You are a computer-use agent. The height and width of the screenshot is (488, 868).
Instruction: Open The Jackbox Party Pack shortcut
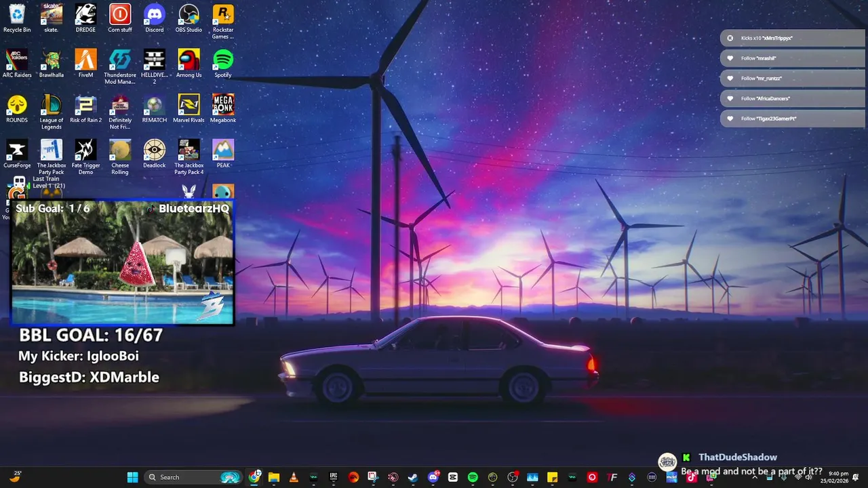(52, 157)
